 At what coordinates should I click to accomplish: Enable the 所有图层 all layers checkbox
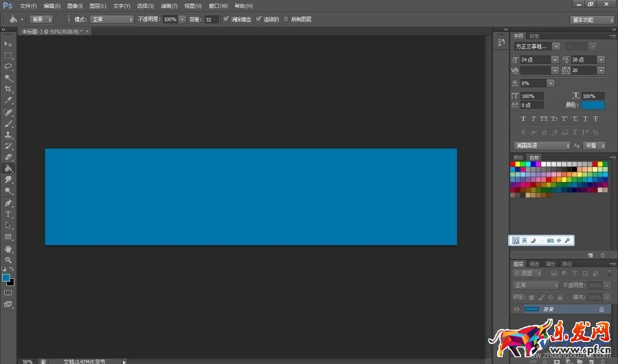point(286,19)
